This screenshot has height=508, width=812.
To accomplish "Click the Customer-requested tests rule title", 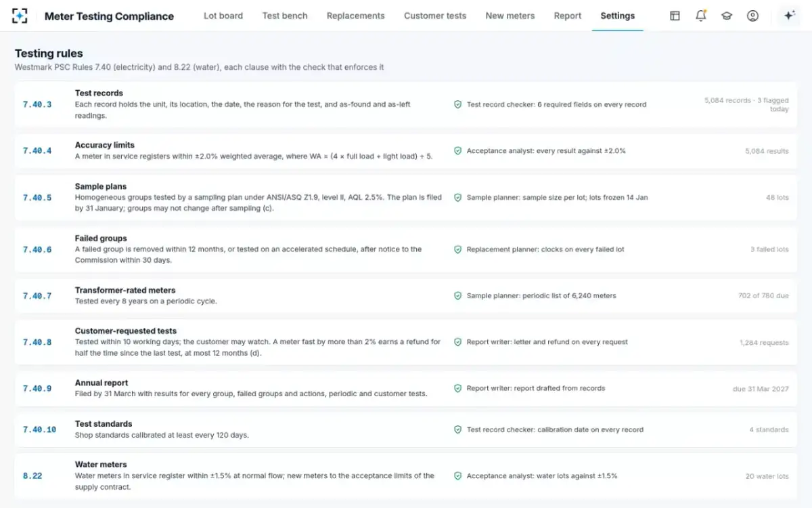I will tap(126, 331).
